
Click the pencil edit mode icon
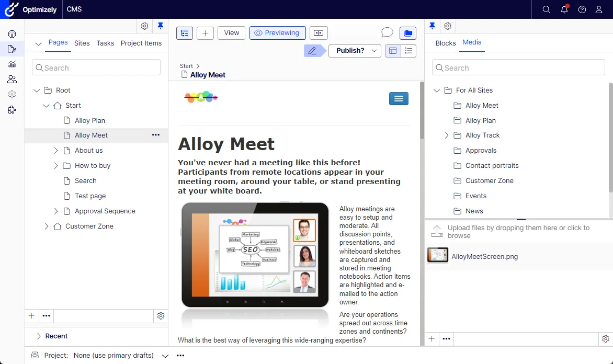[313, 51]
